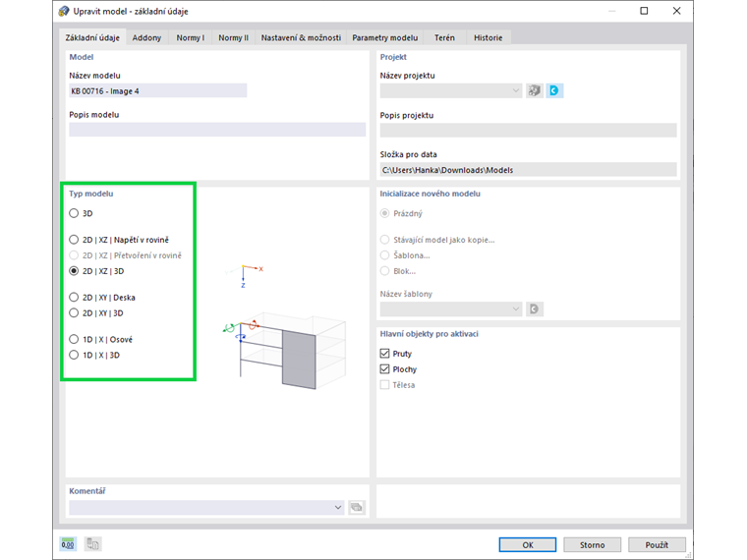Viewport: 747px width, 560px height.
Task: Switch to Nastavení & možnosti tab
Action: (x=301, y=37)
